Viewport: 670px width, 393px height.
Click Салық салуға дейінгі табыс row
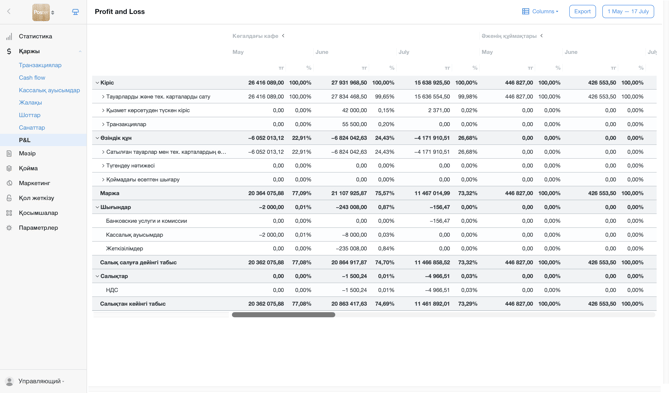pyautogui.click(x=138, y=262)
